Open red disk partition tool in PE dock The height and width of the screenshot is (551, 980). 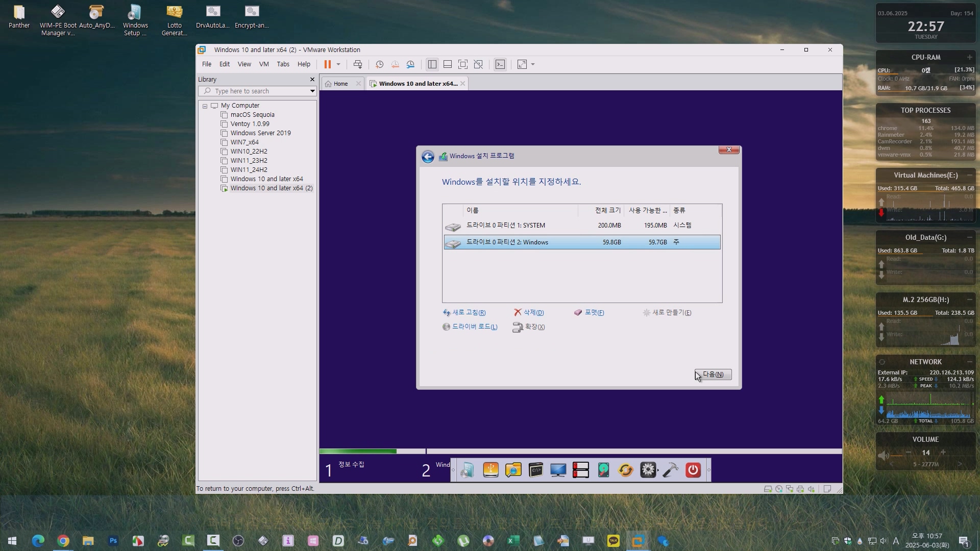coord(581,470)
